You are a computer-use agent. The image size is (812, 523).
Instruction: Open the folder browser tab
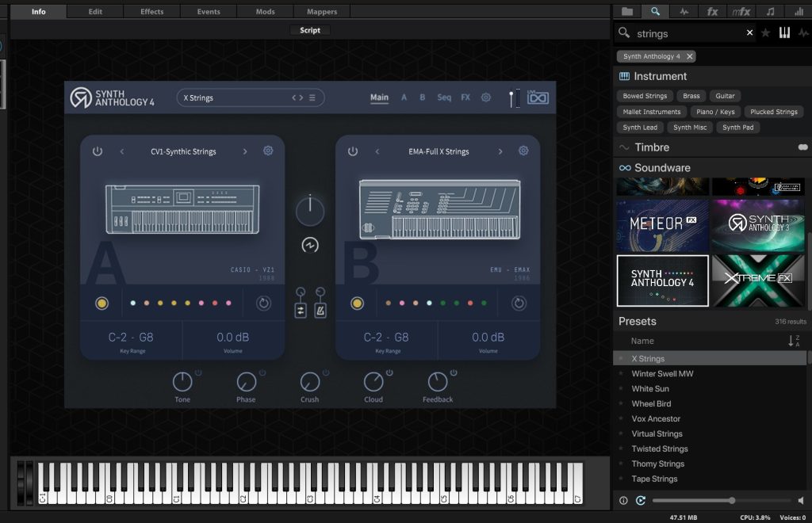point(627,11)
